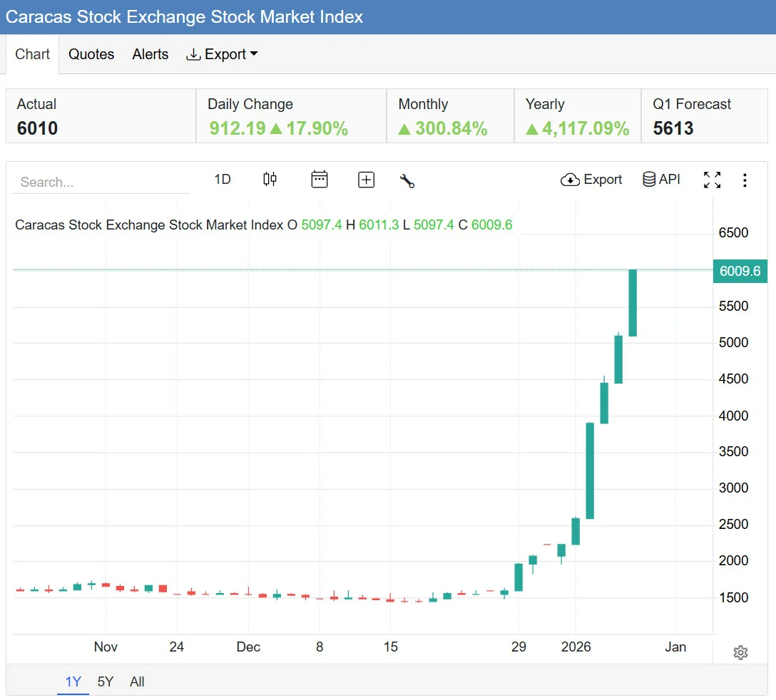Open the calendar date range icon
The image size is (776, 700).
pos(320,179)
